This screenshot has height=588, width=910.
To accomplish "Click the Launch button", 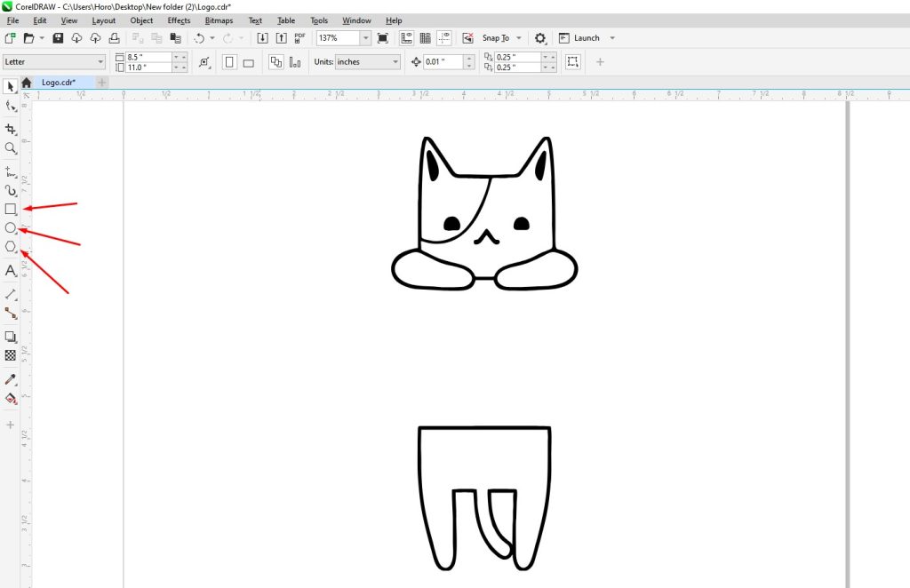I will [585, 37].
